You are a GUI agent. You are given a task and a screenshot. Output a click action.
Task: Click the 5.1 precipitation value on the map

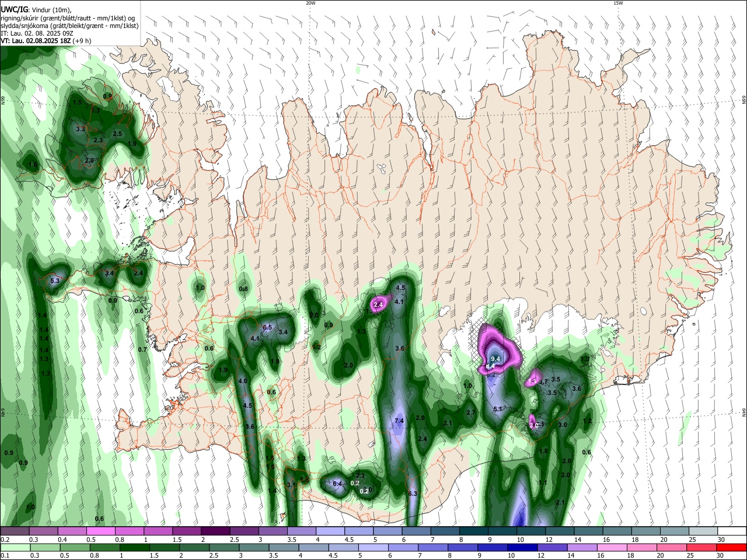498,409
